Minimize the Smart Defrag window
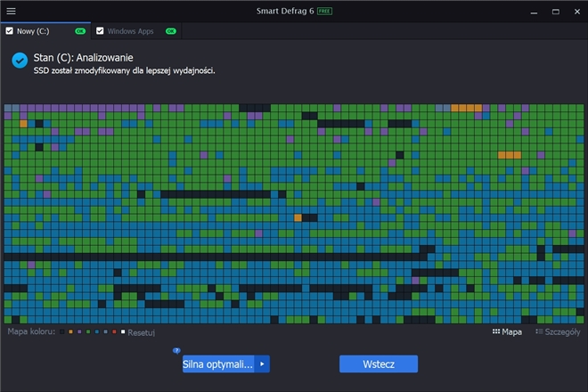588x392 pixels. coord(534,12)
